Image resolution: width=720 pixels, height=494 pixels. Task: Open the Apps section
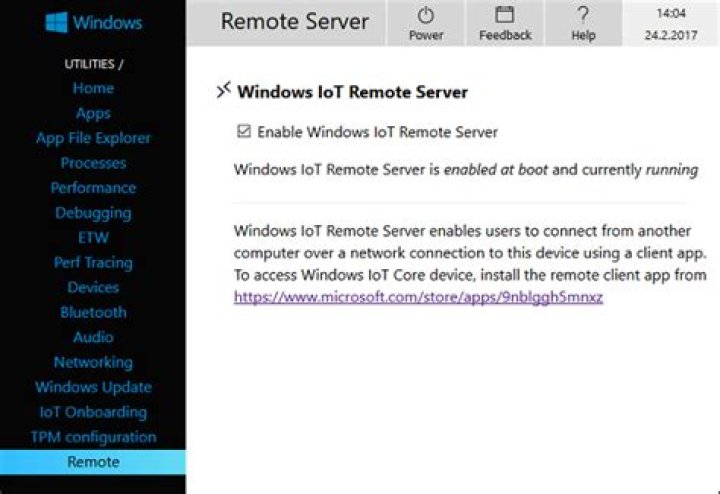(x=93, y=113)
